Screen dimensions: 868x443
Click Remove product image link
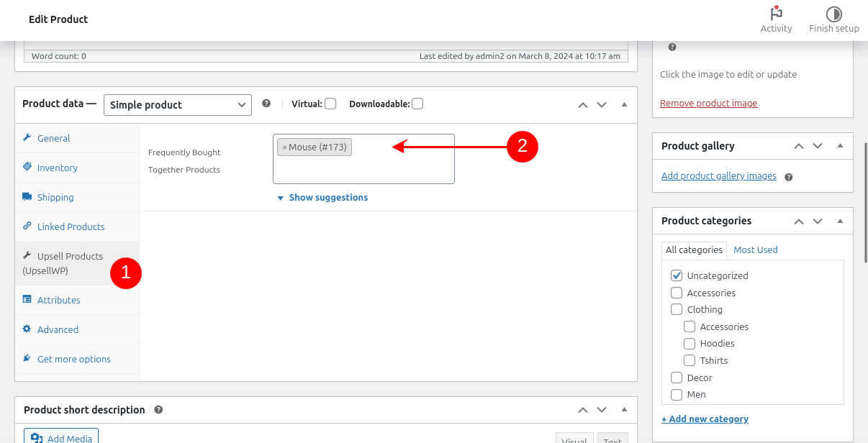pos(708,103)
